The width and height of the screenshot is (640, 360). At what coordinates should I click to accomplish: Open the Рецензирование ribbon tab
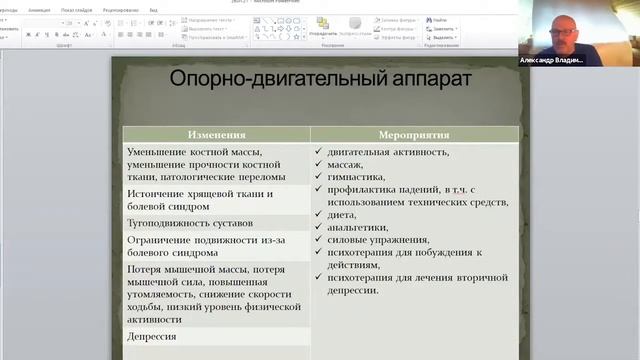click(x=120, y=9)
